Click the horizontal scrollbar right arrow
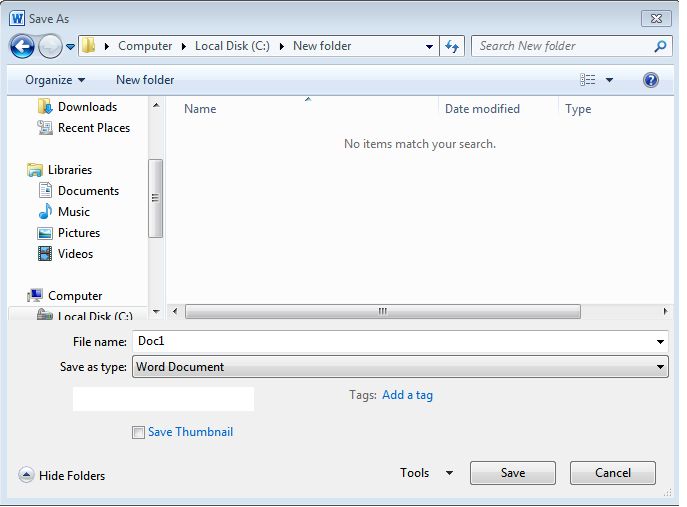 click(665, 312)
